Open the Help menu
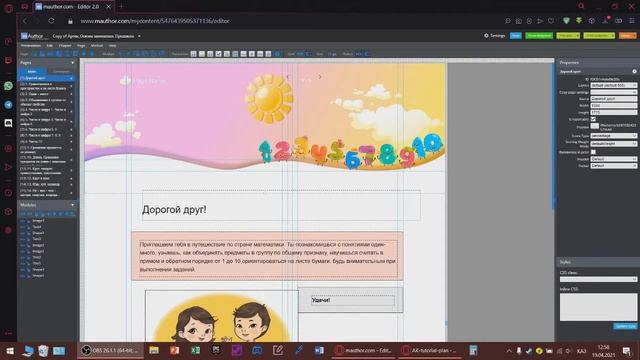This screenshot has width=640, height=360. coord(112,46)
